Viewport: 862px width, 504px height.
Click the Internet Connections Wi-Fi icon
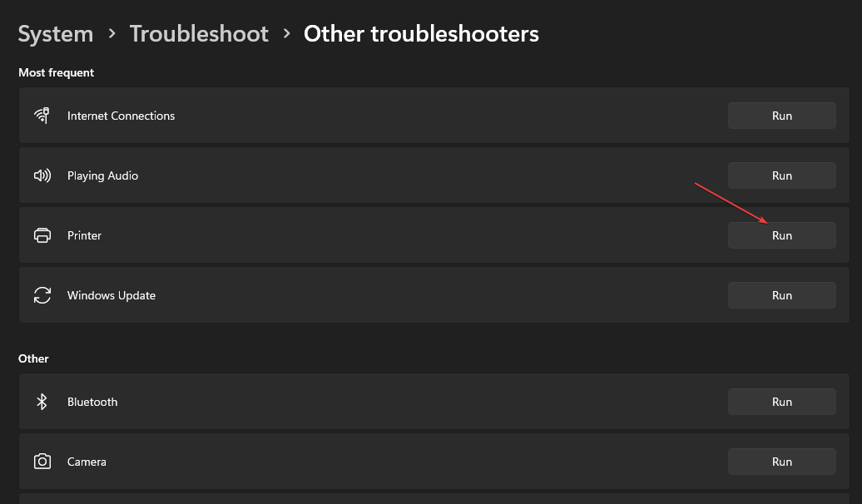(42, 116)
